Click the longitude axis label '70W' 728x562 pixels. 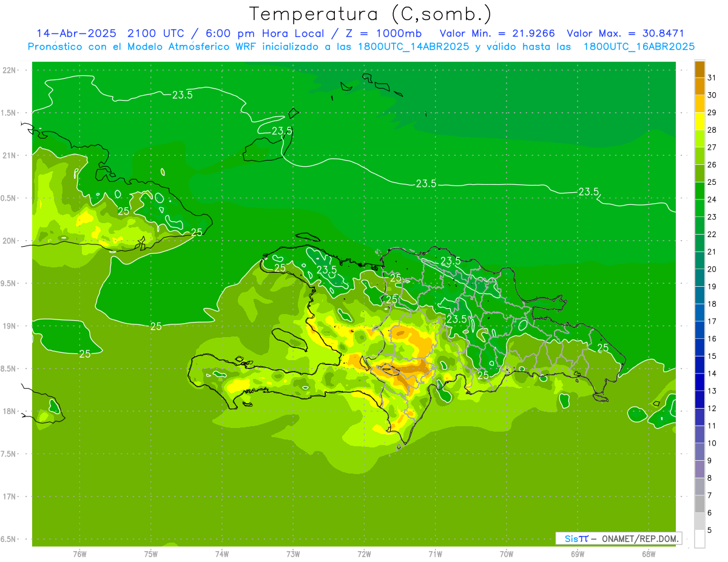(x=506, y=554)
